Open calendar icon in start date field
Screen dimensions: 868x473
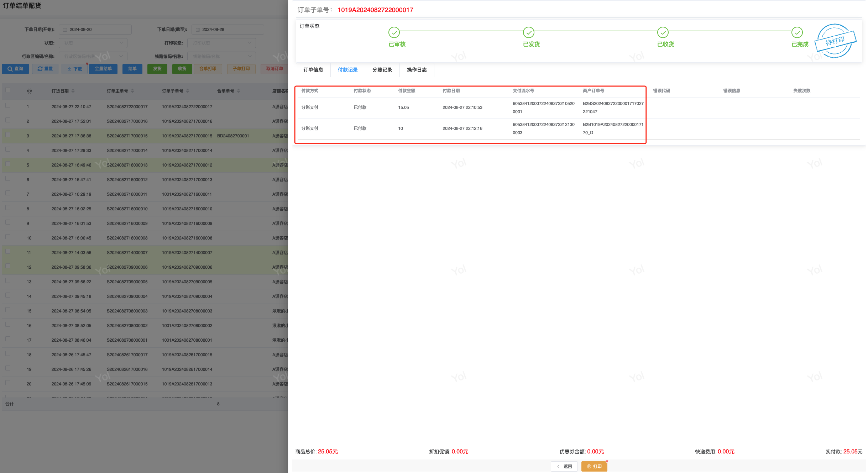click(65, 30)
